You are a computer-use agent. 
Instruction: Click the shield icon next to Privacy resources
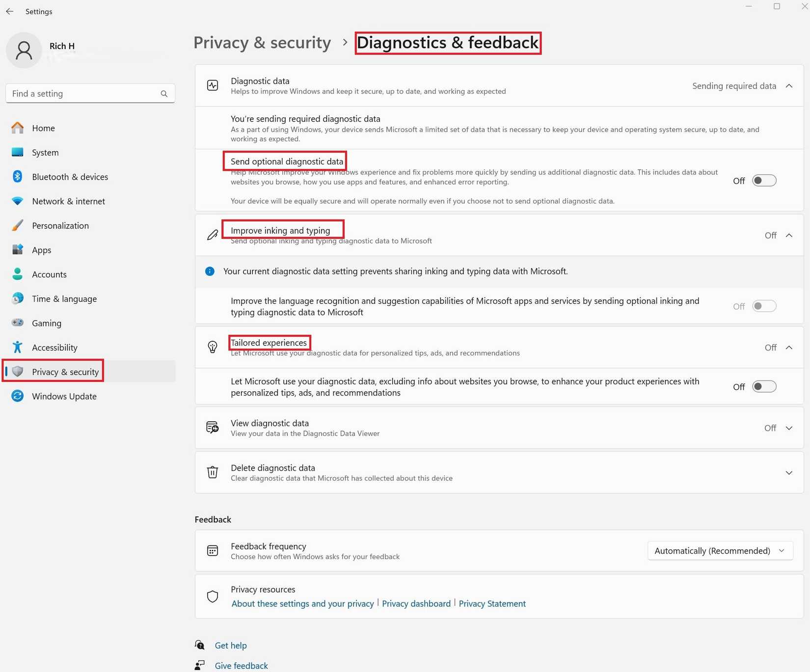[212, 596]
